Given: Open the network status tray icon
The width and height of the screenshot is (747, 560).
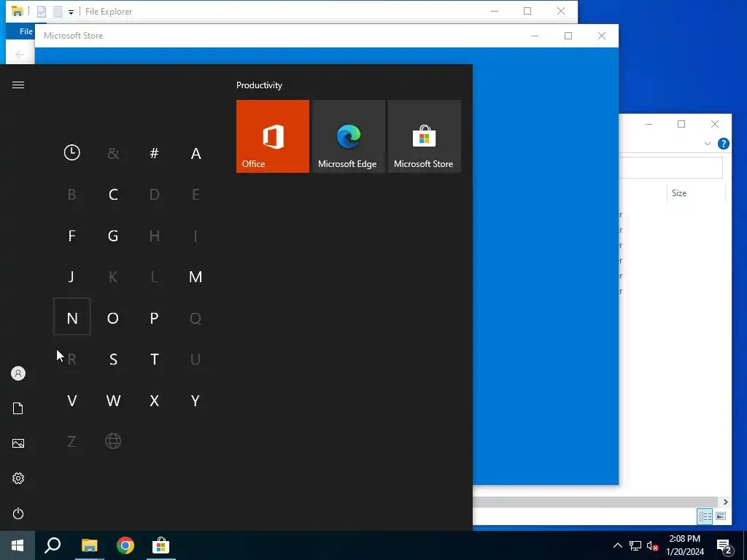Looking at the screenshot, I should 635,545.
